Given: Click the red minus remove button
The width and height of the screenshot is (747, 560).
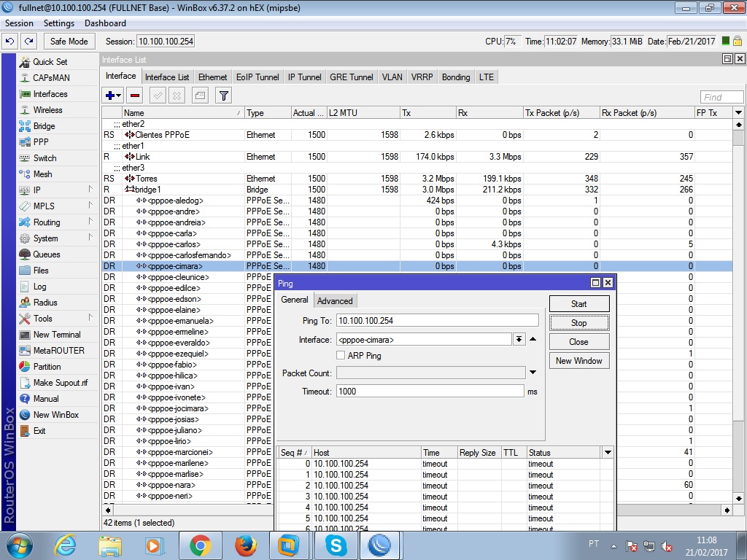Looking at the screenshot, I should click(x=134, y=96).
